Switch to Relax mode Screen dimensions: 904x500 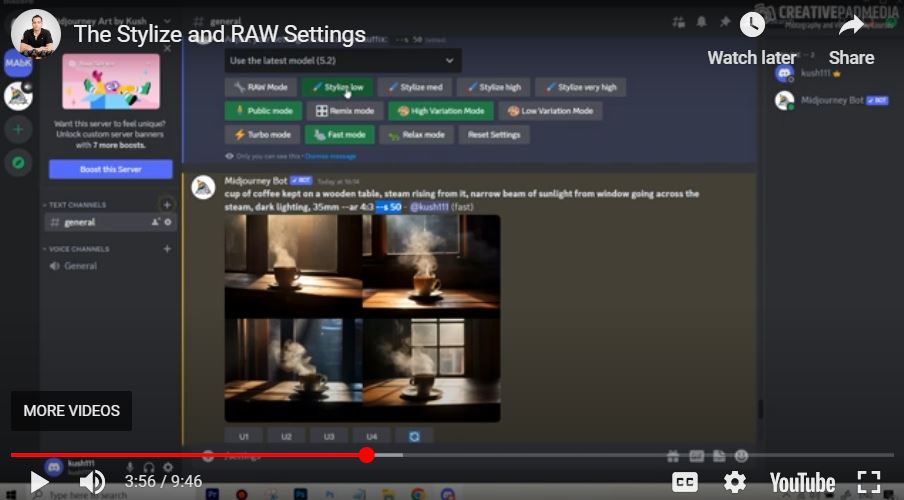click(x=416, y=134)
